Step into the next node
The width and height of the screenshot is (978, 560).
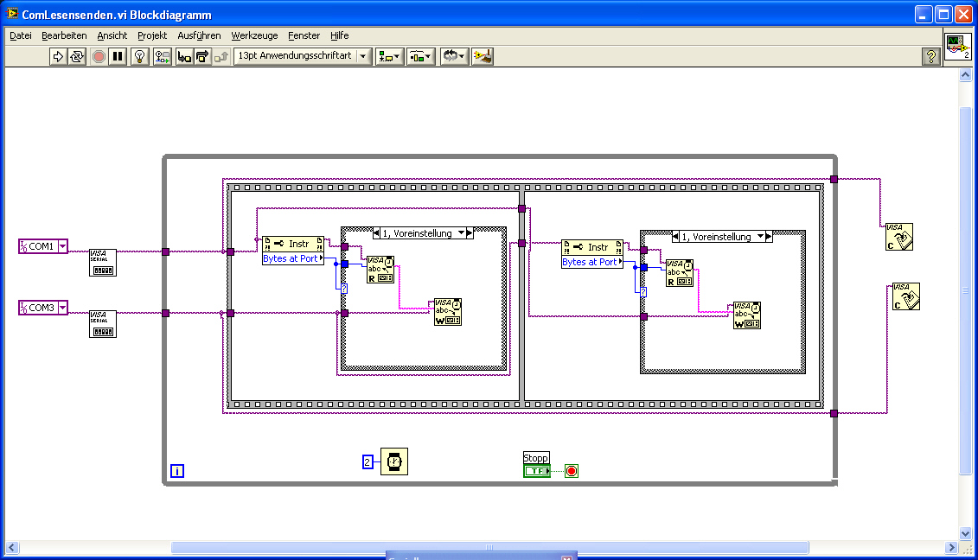(184, 57)
